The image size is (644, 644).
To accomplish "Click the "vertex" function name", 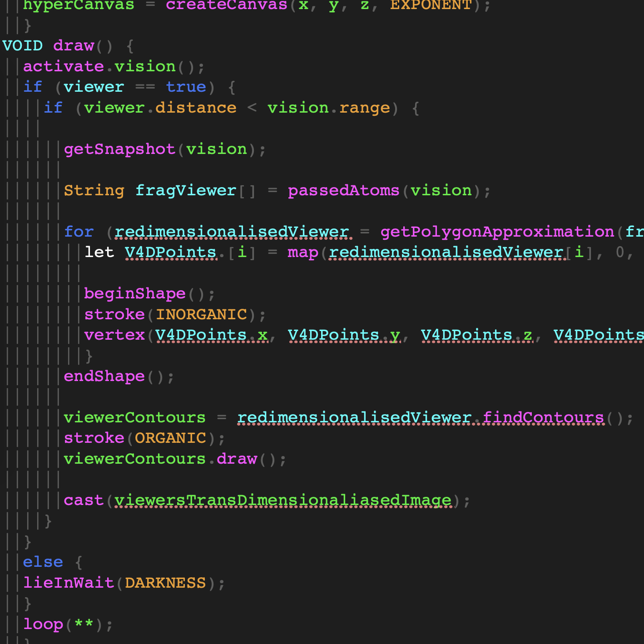I will pyautogui.click(x=114, y=335).
